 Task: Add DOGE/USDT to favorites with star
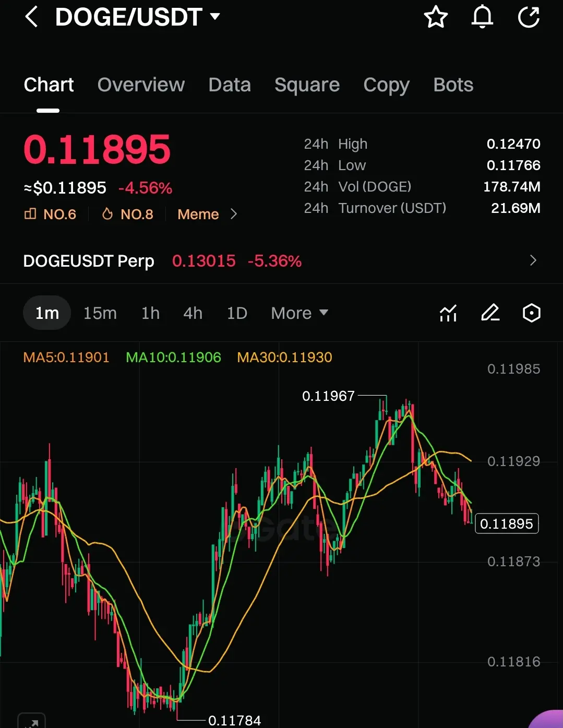[x=436, y=17]
